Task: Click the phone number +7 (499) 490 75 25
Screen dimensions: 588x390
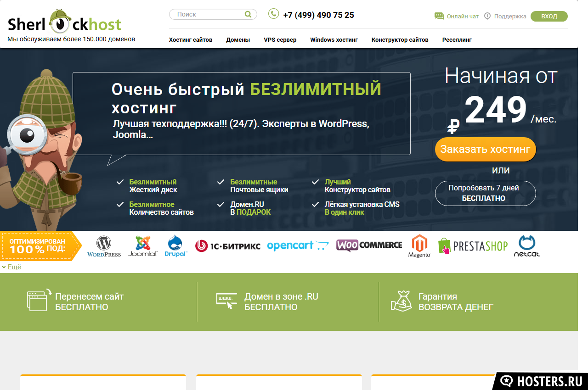Action: click(x=318, y=15)
